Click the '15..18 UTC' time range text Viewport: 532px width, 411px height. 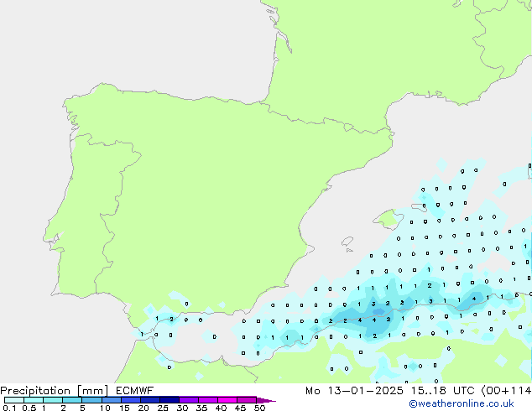click(442, 391)
